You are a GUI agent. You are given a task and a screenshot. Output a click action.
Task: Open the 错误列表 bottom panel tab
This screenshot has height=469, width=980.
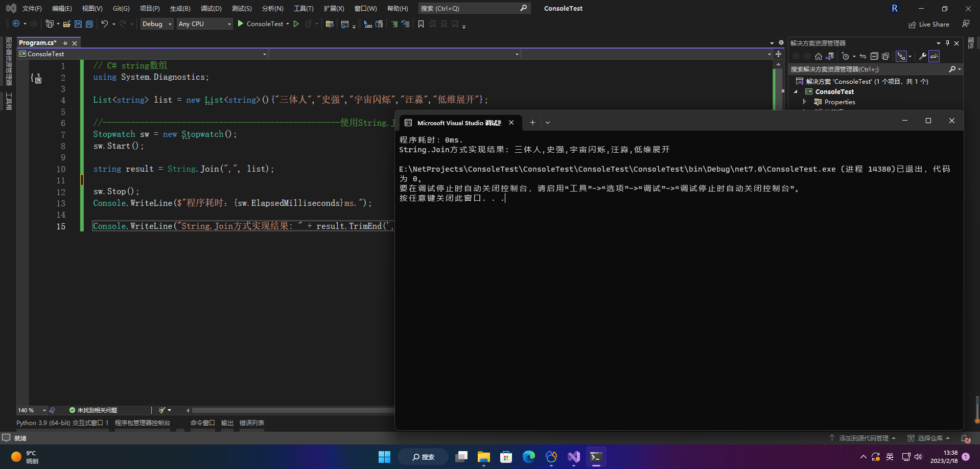[252, 423]
